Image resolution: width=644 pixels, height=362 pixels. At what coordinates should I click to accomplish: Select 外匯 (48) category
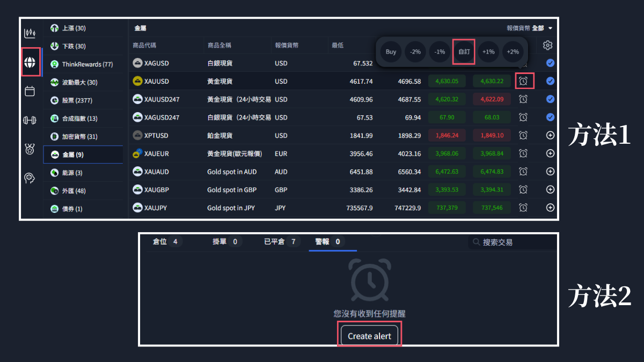click(x=83, y=191)
